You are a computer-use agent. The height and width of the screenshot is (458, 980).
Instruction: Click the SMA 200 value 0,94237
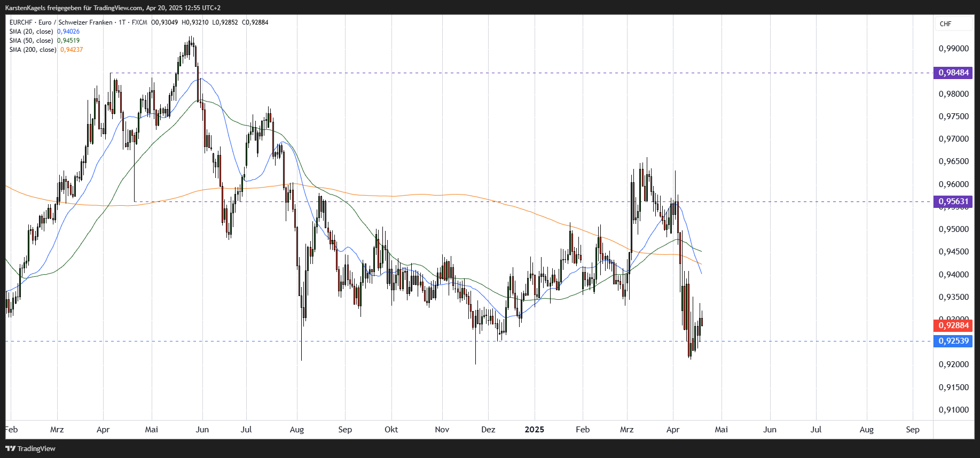pos(72,50)
